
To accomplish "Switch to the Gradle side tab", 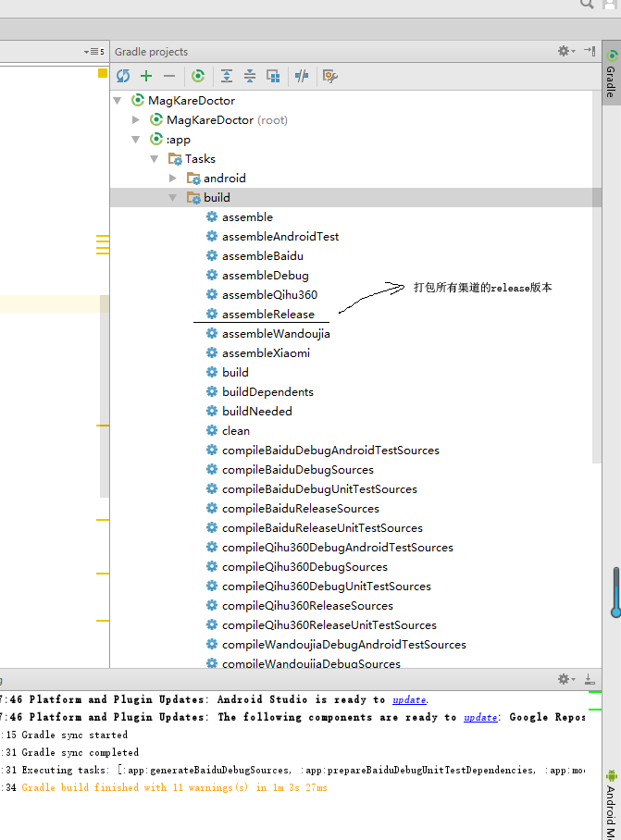I will click(x=612, y=73).
